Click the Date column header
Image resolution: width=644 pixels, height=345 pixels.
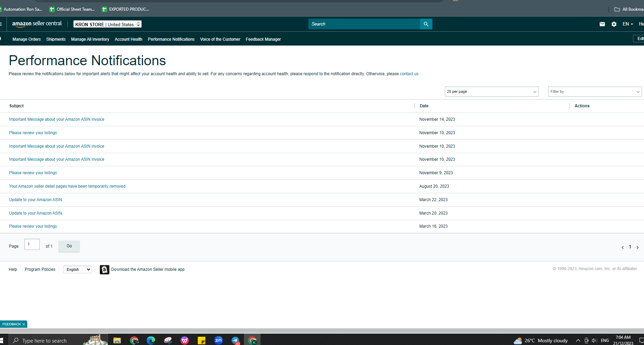click(x=424, y=106)
